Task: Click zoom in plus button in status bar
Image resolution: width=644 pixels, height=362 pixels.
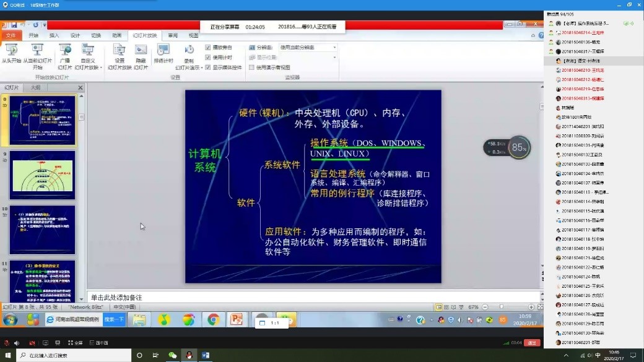Action: [531, 307]
